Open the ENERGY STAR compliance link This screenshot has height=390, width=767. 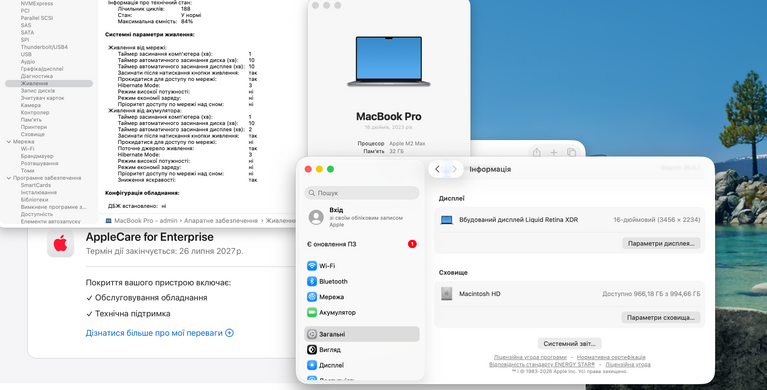coord(542,365)
